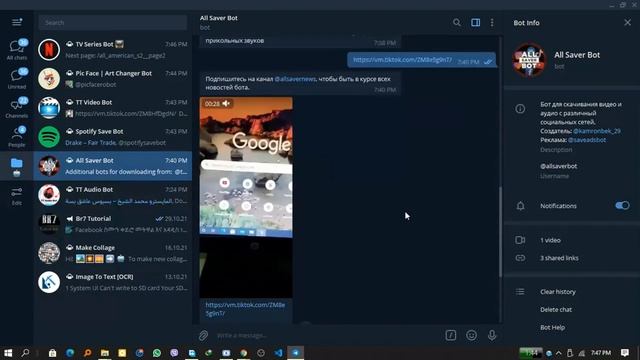Click the All Saver Bot profile picture
The height and width of the screenshot is (360, 640).
pos(529,60)
